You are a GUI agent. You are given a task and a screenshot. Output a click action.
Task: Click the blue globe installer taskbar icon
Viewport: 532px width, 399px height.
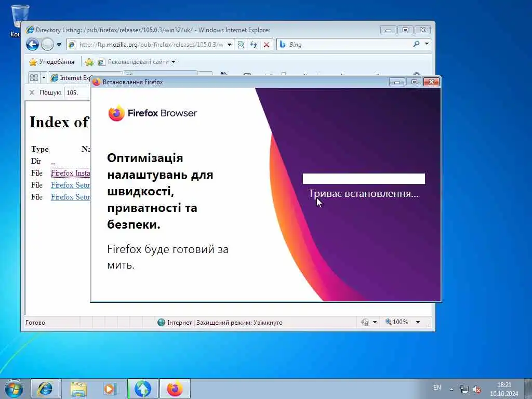142,389
